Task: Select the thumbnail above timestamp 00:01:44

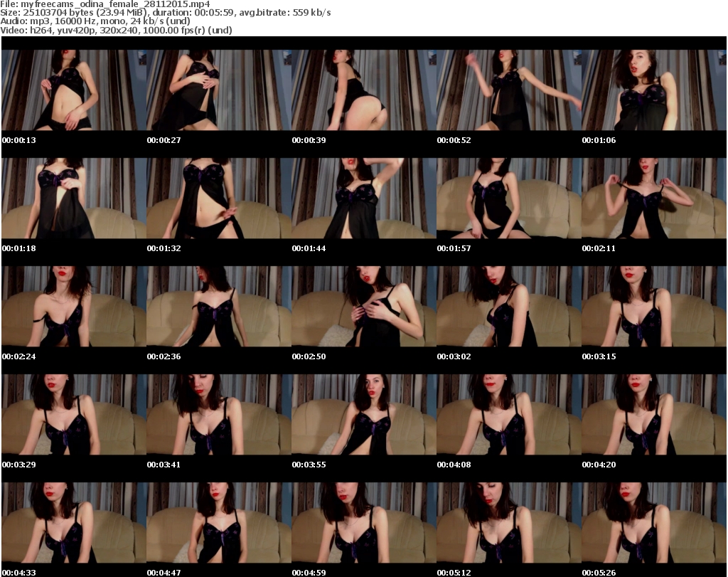Action: pyautogui.click(x=364, y=198)
